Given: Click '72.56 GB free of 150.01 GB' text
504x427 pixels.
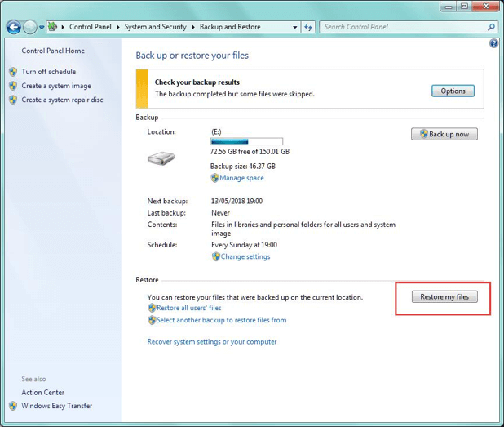Looking at the screenshot, I should coord(250,152).
